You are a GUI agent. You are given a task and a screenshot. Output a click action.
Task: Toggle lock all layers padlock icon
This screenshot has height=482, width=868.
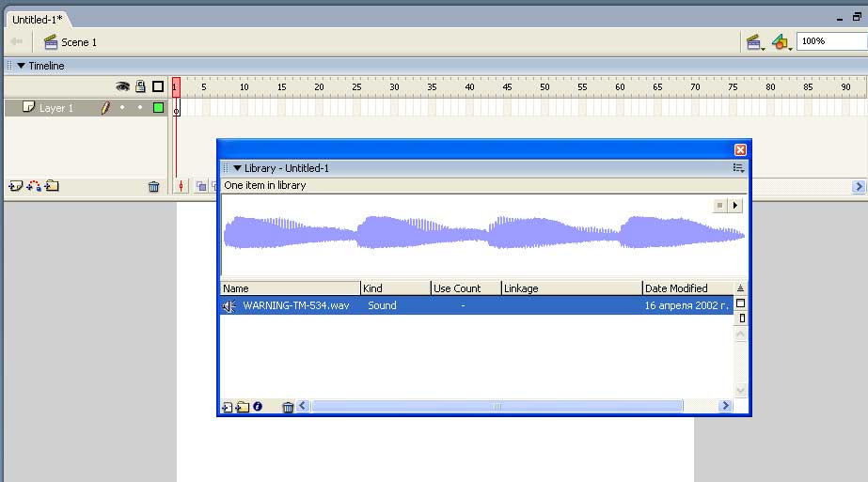pyautogui.click(x=141, y=86)
